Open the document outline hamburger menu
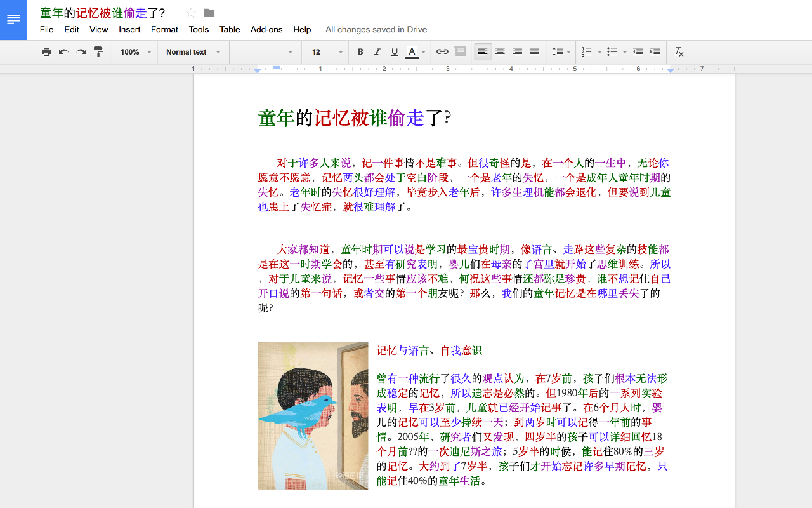The image size is (812, 508). coord(13,19)
